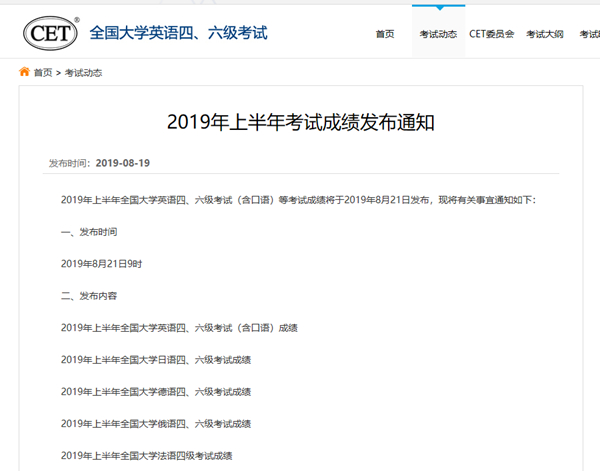
Task: Go to the CET委员会 menu item
Action: [491, 34]
